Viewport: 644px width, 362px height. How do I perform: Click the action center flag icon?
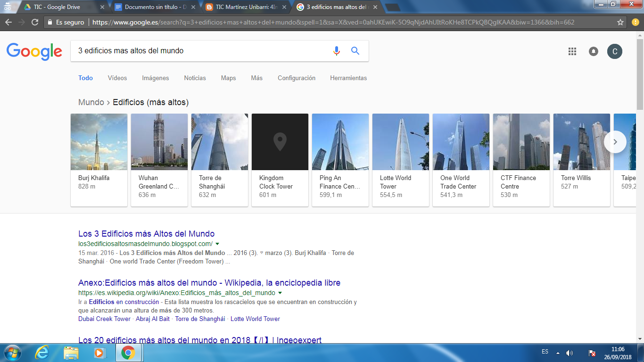(592, 353)
